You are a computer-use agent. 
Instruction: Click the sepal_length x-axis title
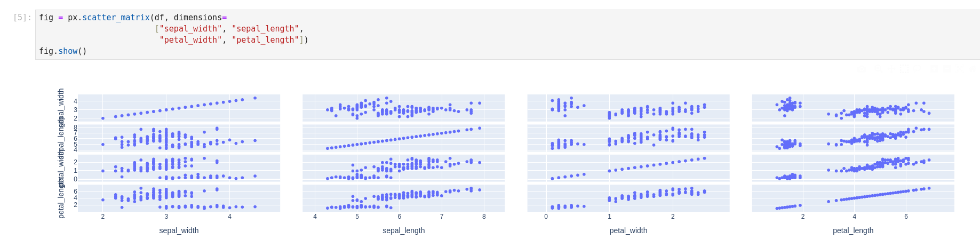(x=403, y=230)
